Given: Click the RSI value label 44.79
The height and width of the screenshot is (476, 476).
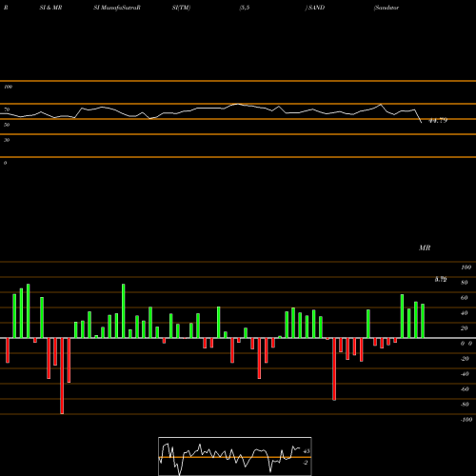Looking at the screenshot, I should point(438,121).
